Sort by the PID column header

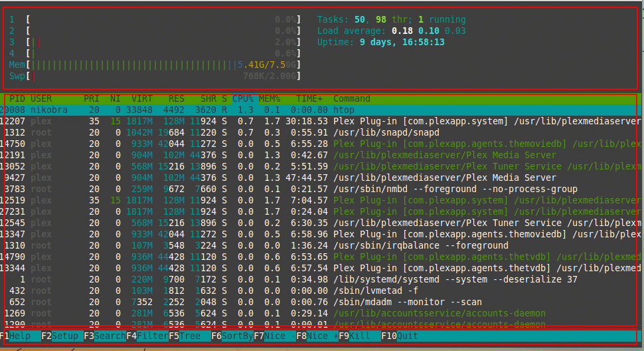click(x=17, y=98)
